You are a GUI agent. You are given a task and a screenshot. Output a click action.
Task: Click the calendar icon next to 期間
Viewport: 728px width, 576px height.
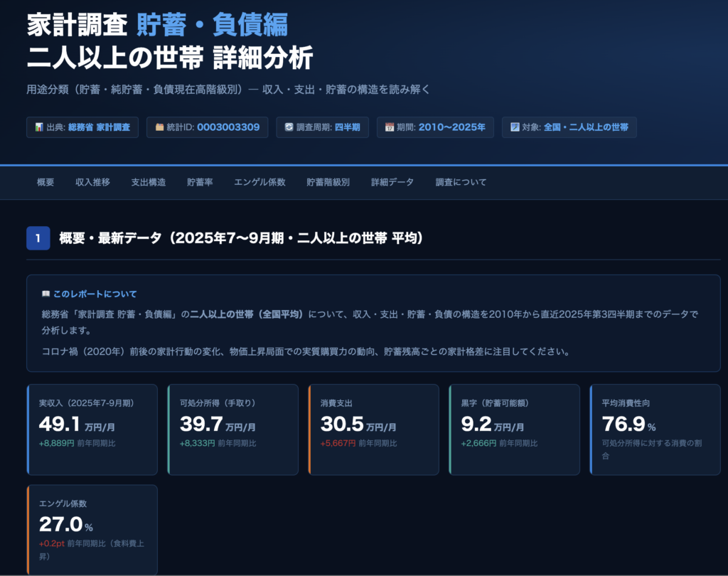(x=390, y=128)
